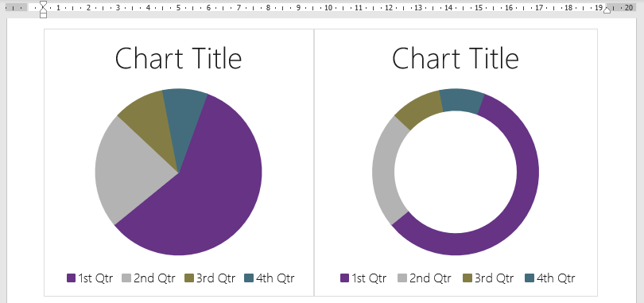Select the pie chart's Chart Title
Viewport: 644px width, 303px height.
pos(178,58)
